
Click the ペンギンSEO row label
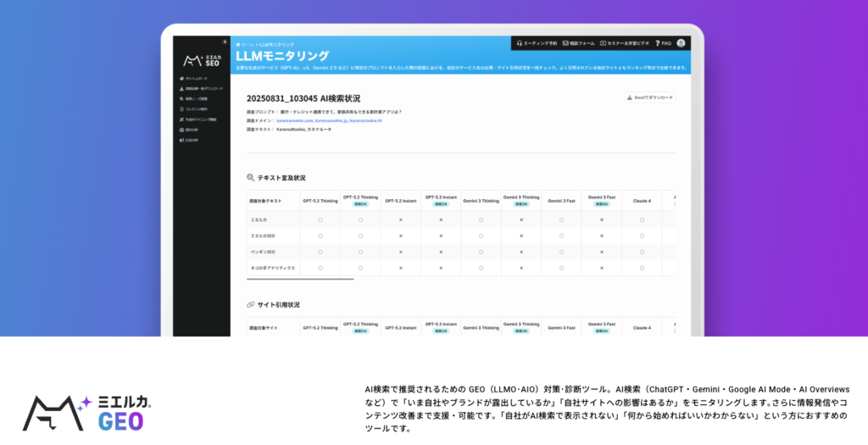pyautogui.click(x=262, y=252)
